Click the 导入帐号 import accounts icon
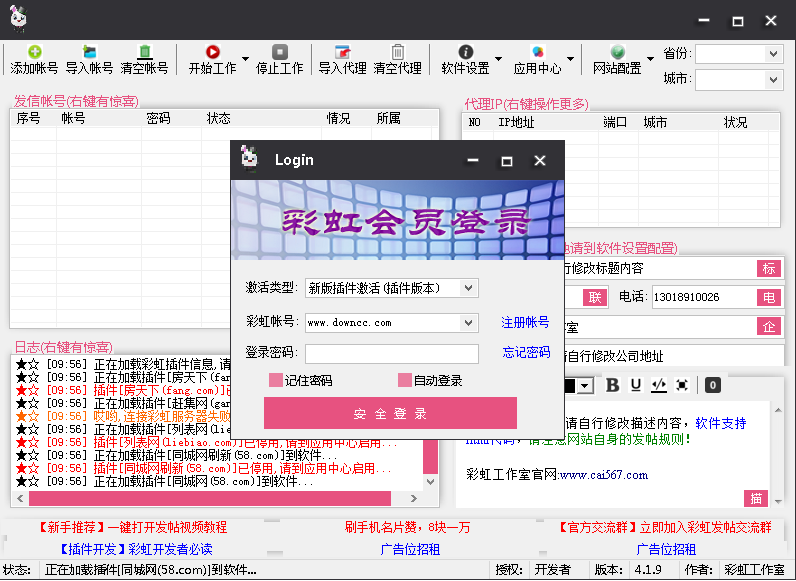The image size is (796, 581). pyautogui.click(x=89, y=52)
